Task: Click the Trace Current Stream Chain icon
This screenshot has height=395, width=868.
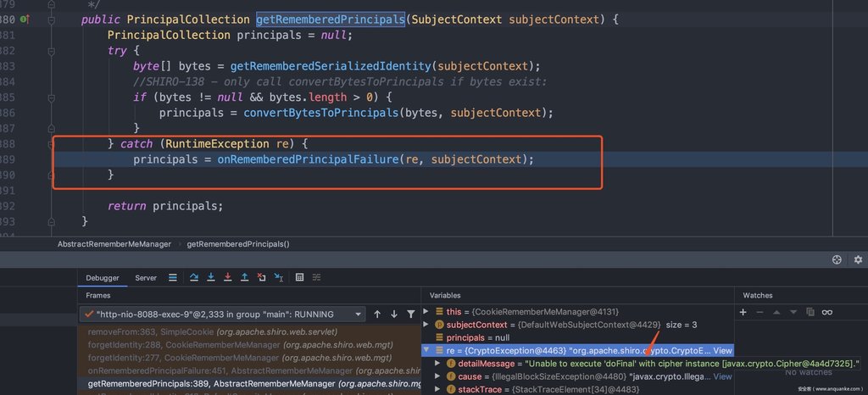Action: tap(316, 277)
